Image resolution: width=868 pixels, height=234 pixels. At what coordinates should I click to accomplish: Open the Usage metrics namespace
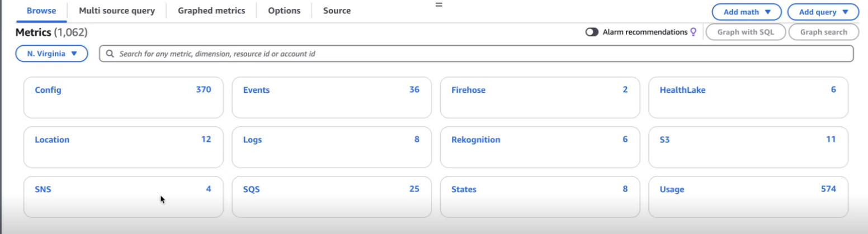coord(748,197)
